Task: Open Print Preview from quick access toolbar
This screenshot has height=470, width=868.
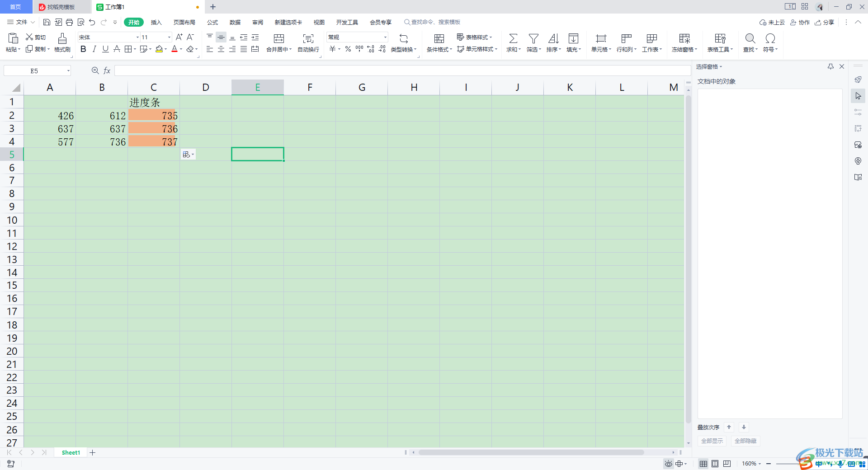Action: [81, 22]
